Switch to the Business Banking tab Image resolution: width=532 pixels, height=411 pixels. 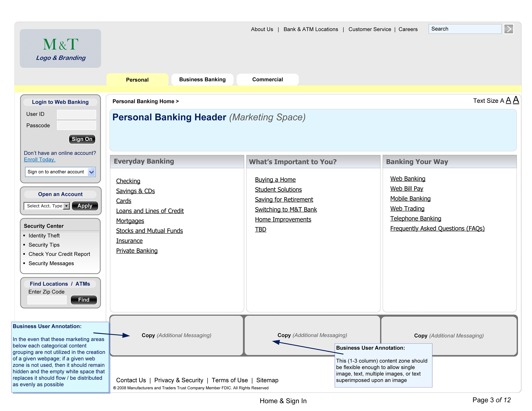click(x=202, y=80)
